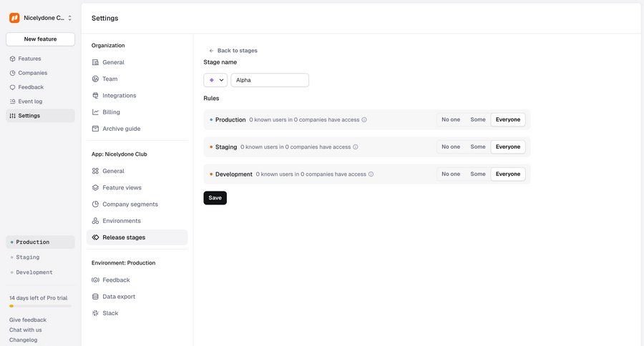The height and width of the screenshot is (346, 644).
Task: Click the Environments circles icon
Action: (x=95, y=221)
